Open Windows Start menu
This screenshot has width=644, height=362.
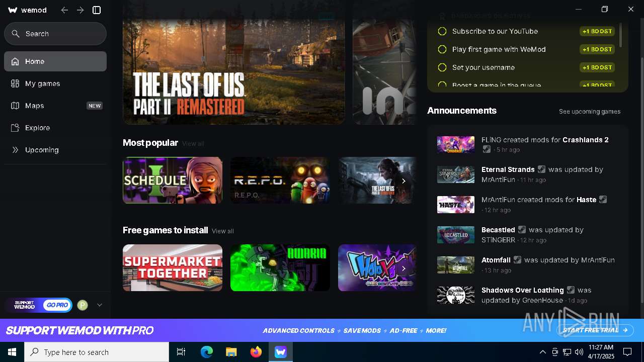point(12,352)
